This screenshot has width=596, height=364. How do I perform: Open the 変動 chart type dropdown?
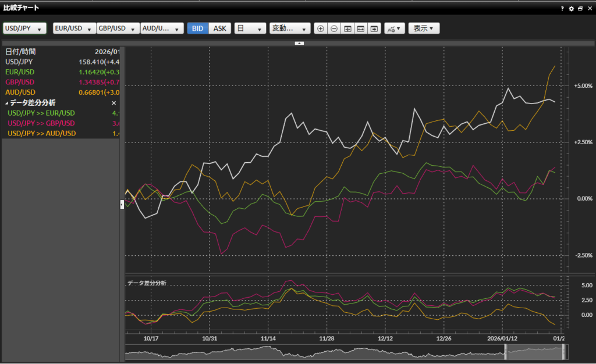point(290,28)
